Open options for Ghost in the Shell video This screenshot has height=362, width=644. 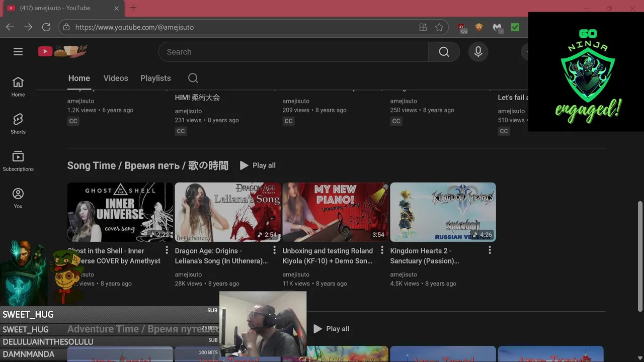click(167, 250)
